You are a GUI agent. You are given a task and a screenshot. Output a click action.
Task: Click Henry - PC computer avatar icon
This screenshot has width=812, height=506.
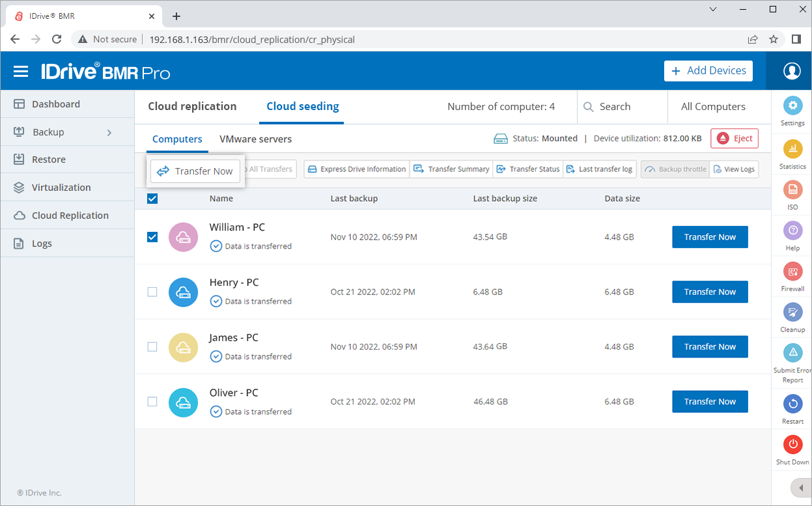click(183, 292)
